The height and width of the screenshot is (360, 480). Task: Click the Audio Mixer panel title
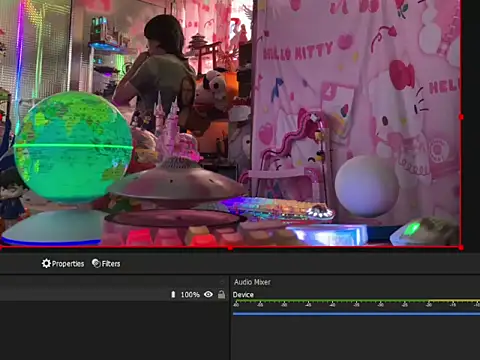point(252,282)
